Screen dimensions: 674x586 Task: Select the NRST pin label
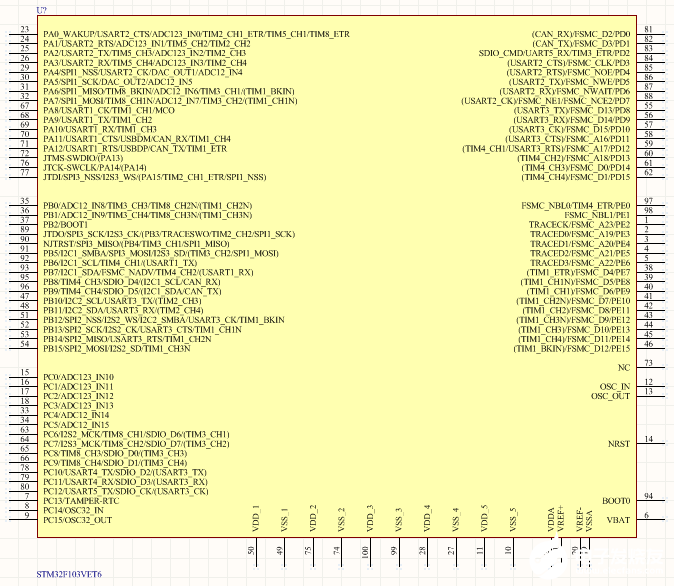pos(619,444)
